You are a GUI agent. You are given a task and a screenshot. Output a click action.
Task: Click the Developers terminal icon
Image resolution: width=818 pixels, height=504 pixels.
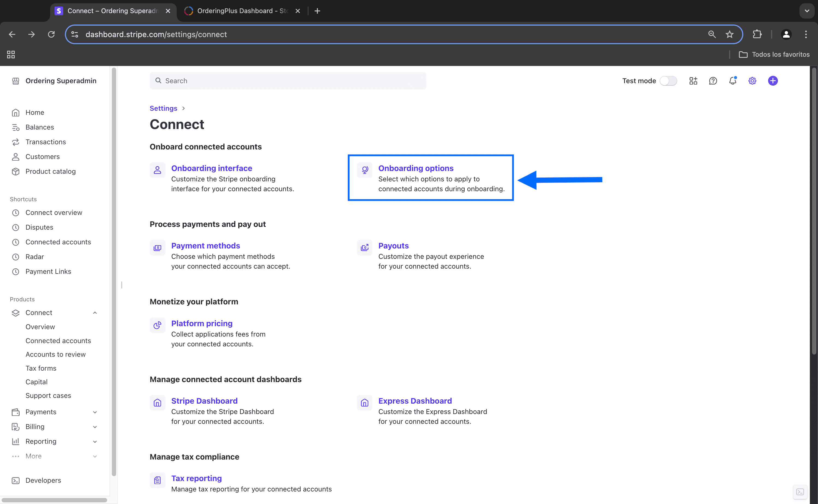pos(15,480)
